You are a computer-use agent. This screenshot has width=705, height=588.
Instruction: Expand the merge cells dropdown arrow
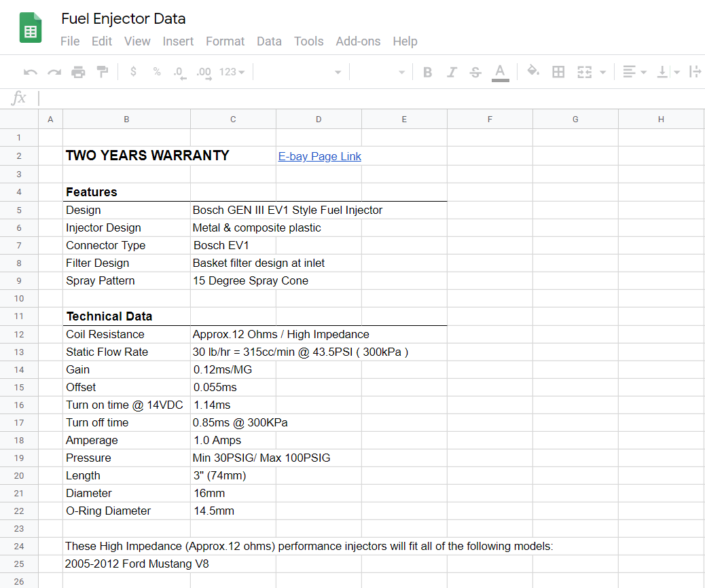602,72
